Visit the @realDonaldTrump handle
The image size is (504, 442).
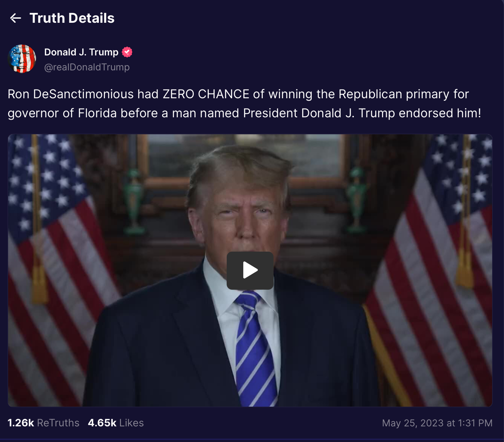point(87,67)
